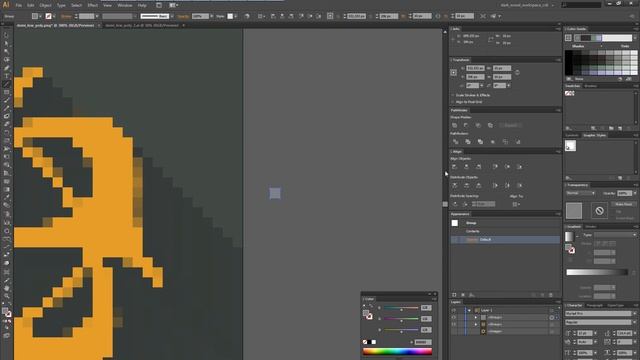Collapse Layer 1 disclosure triangle
The height and width of the screenshot is (360, 640).
pos(469,310)
